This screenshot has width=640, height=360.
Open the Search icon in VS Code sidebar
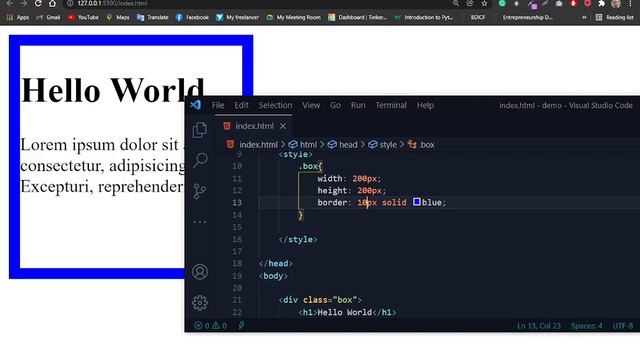pos(200,160)
